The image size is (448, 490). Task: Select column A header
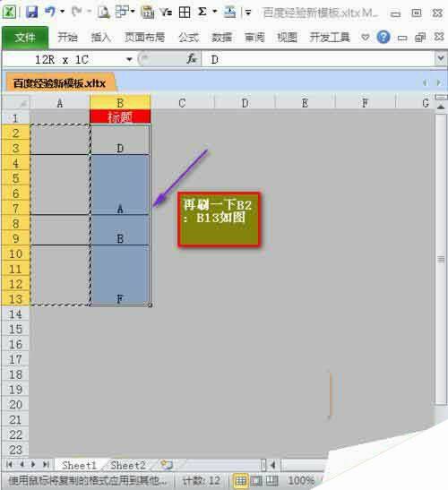60,103
